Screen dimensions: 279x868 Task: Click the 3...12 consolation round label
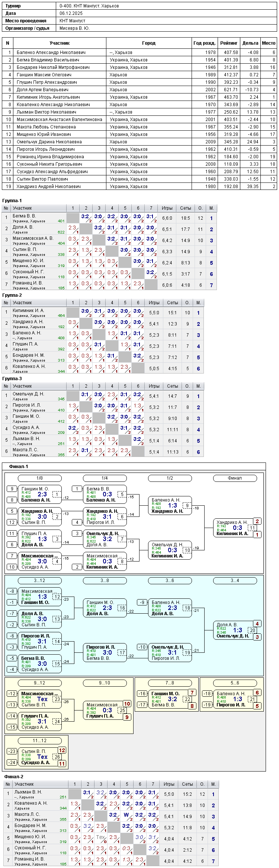[x=39, y=581]
